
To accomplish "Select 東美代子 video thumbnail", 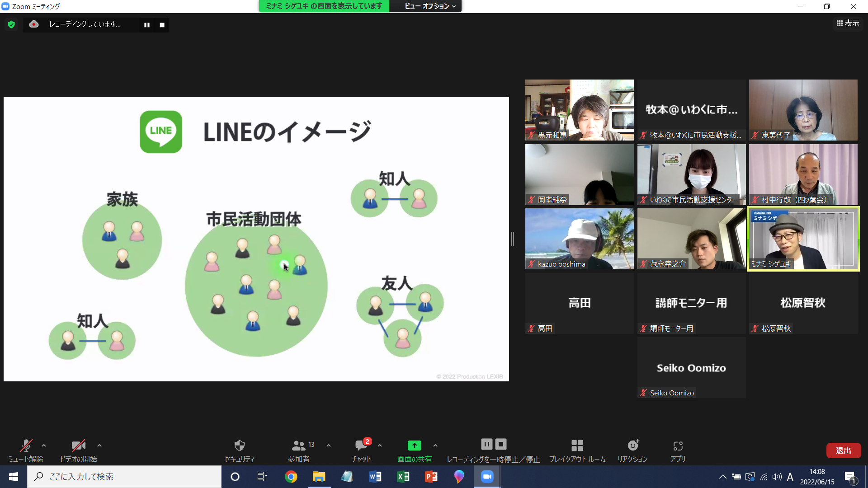I will click(x=803, y=110).
